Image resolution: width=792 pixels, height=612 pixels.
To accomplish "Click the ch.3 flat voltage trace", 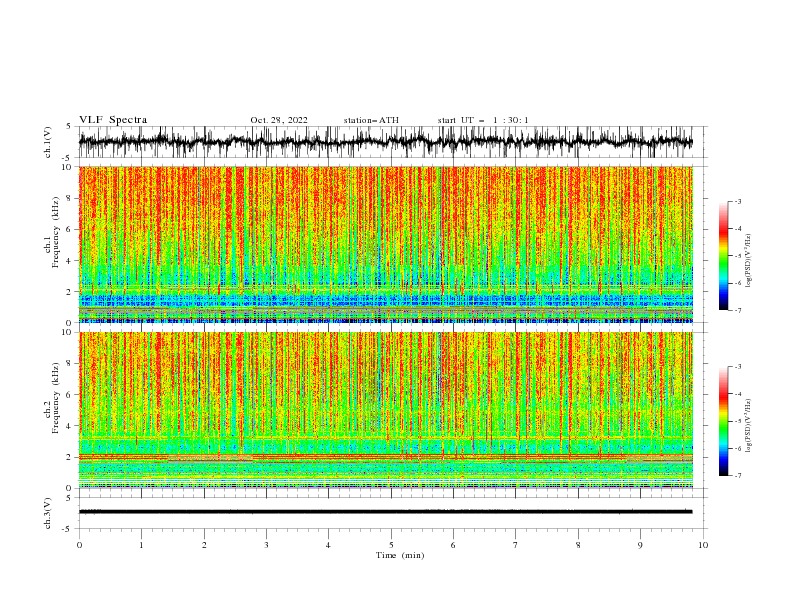I will [x=385, y=512].
